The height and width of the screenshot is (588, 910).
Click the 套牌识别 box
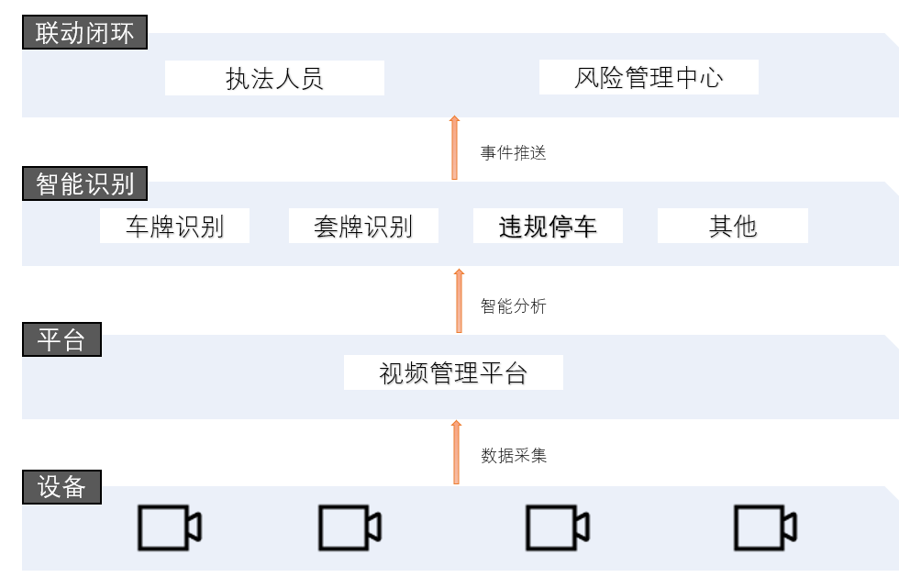pos(363,227)
